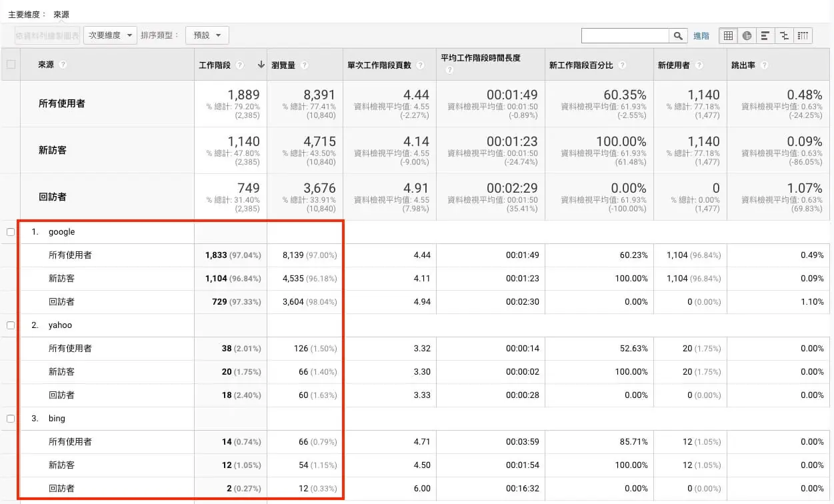Click the 1.07% summary bounce rate value
This screenshot has width=834, height=504.
804,188
